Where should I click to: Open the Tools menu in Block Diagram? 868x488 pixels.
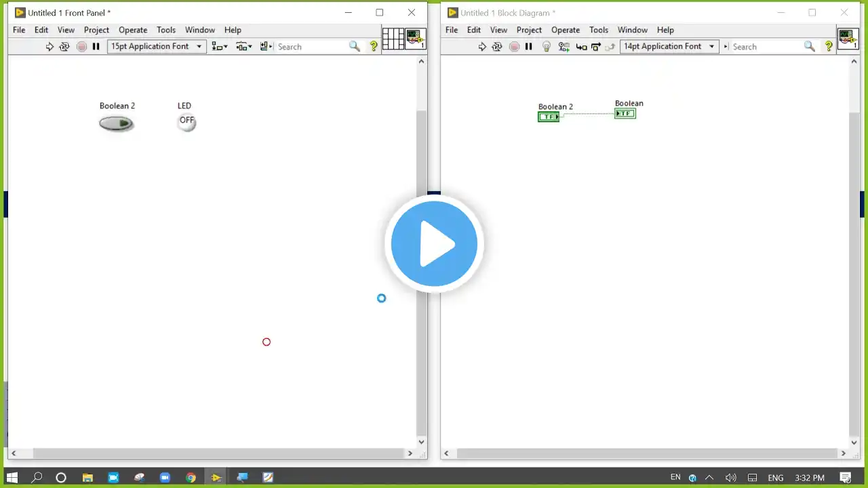pos(599,30)
